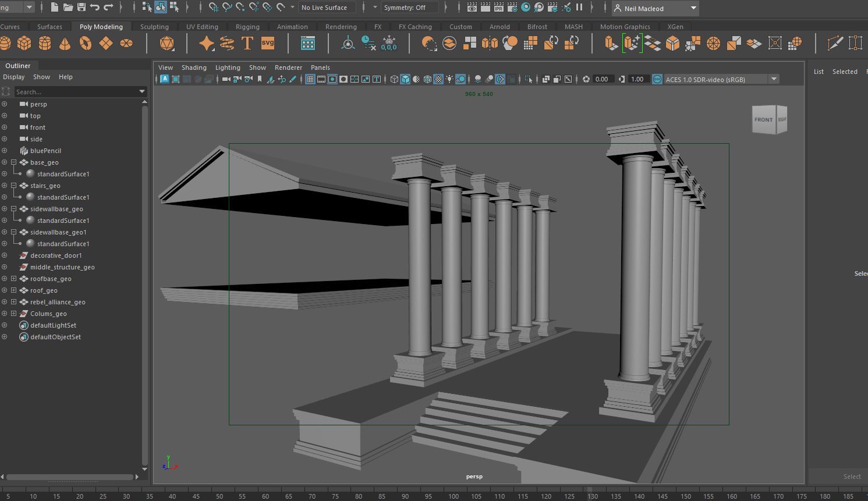The image size is (868, 501).
Task: Select the polygon cube shelf icon
Action: [x=24, y=43]
